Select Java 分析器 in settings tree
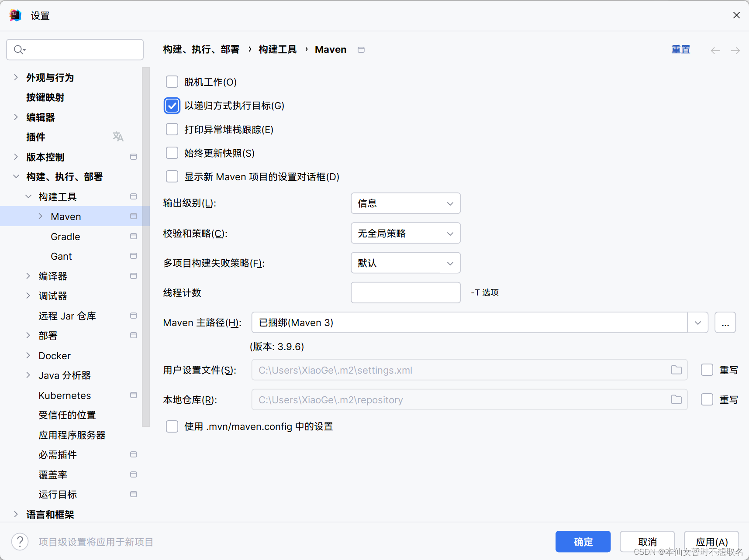749x560 pixels. (65, 375)
